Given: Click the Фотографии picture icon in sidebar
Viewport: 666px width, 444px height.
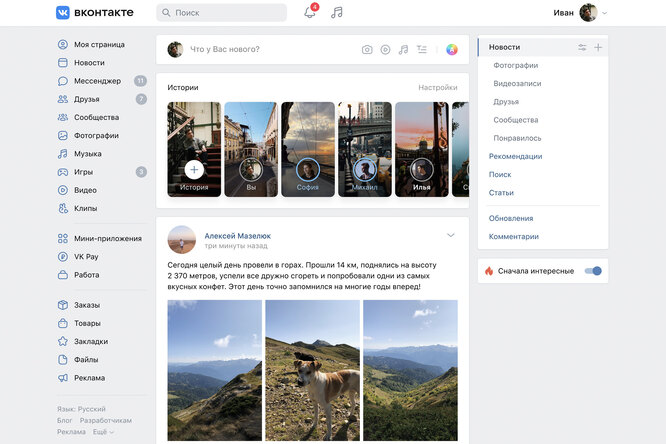Looking at the screenshot, I should (62, 136).
